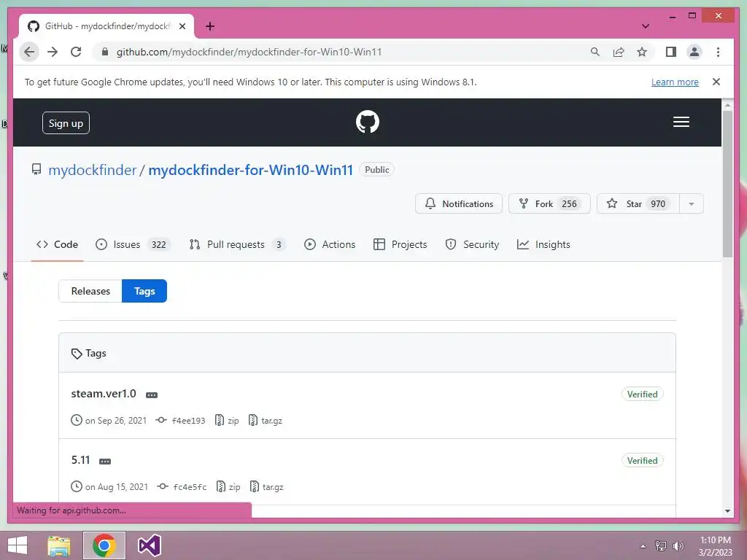Dismiss the Chrome update notice
The width and height of the screenshot is (747, 560).
coord(716,82)
